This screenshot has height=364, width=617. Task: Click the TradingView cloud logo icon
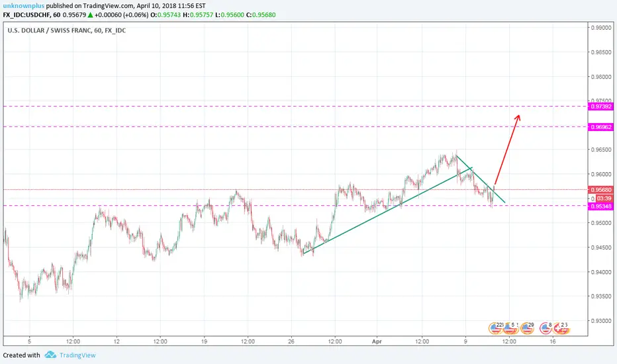point(50,355)
